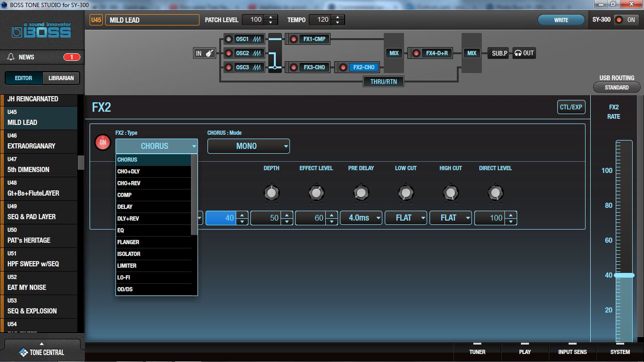Toggle OSC1 power indicator

pyautogui.click(x=228, y=39)
